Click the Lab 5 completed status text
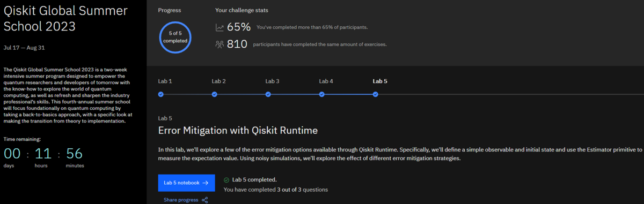644x204 pixels. point(255,180)
